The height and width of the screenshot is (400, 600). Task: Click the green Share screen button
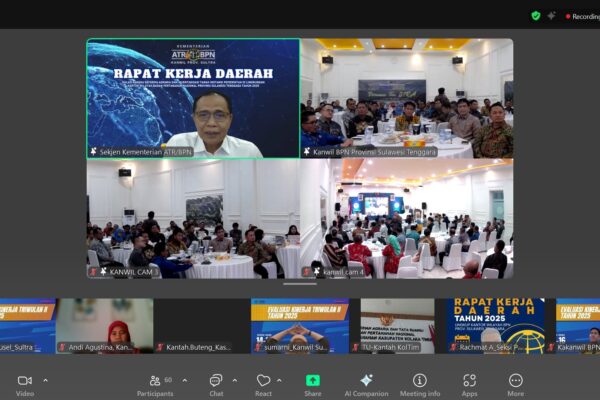tap(313, 385)
